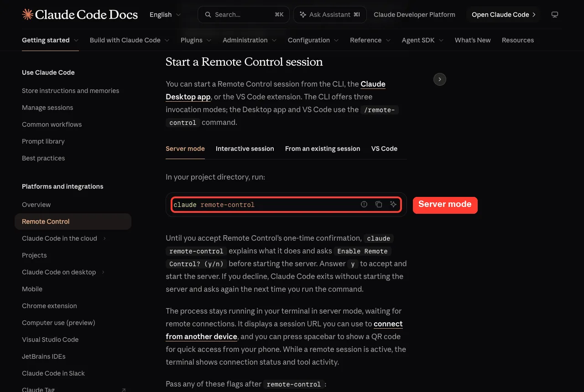Open the Resources nav item
Viewport: 584px width, 392px height.
tap(518, 40)
